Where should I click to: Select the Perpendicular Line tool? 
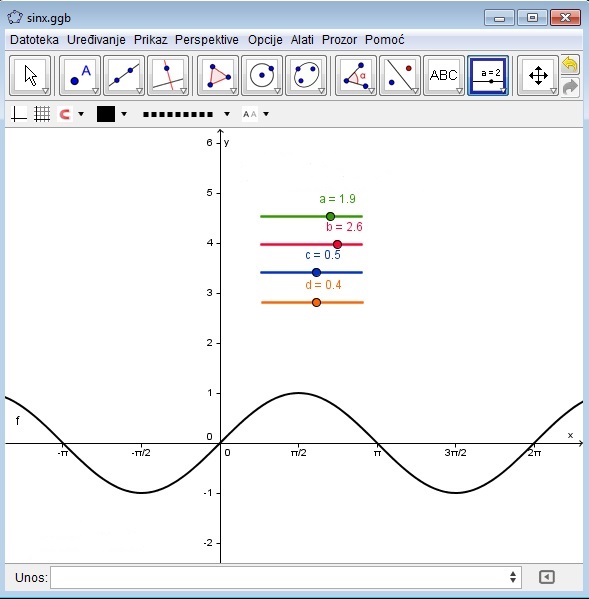click(x=168, y=75)
